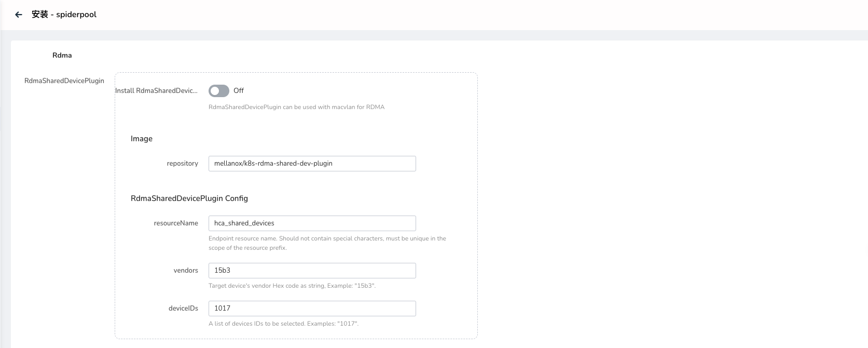The image size is (868, 348).
Task: Click the macvlan for RDMA description text
Action: (296, 108)
